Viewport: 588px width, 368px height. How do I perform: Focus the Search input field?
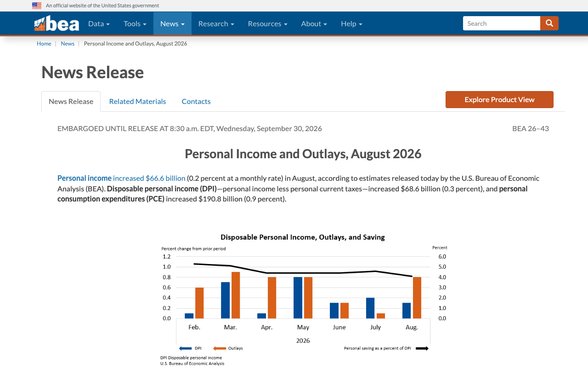tap(502, 23)
